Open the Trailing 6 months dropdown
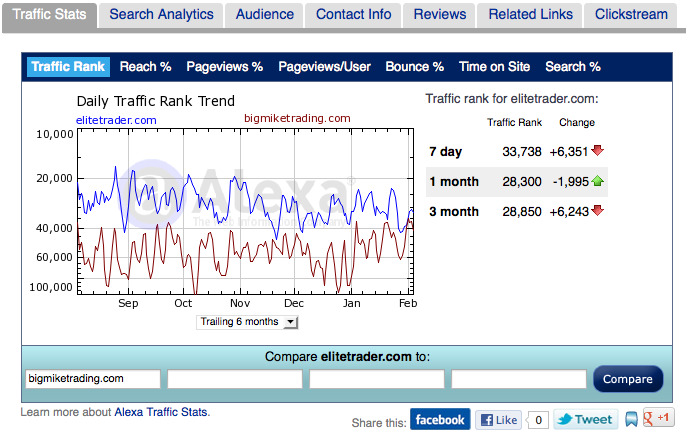The image size is (688, 434). point(247,322)
